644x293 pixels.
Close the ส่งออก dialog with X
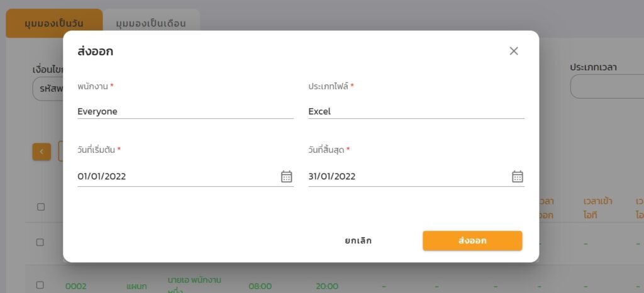tap(514, 51)
